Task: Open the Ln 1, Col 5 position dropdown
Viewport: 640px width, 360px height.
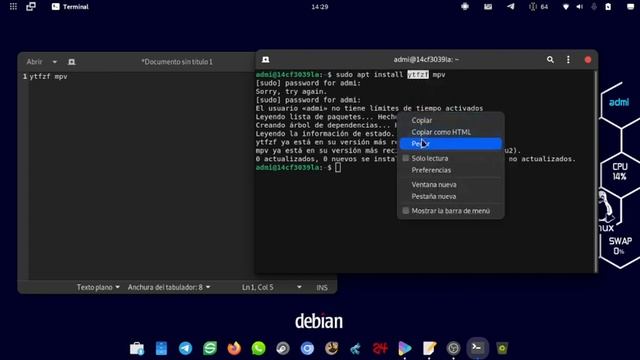Action: [271, 287]
